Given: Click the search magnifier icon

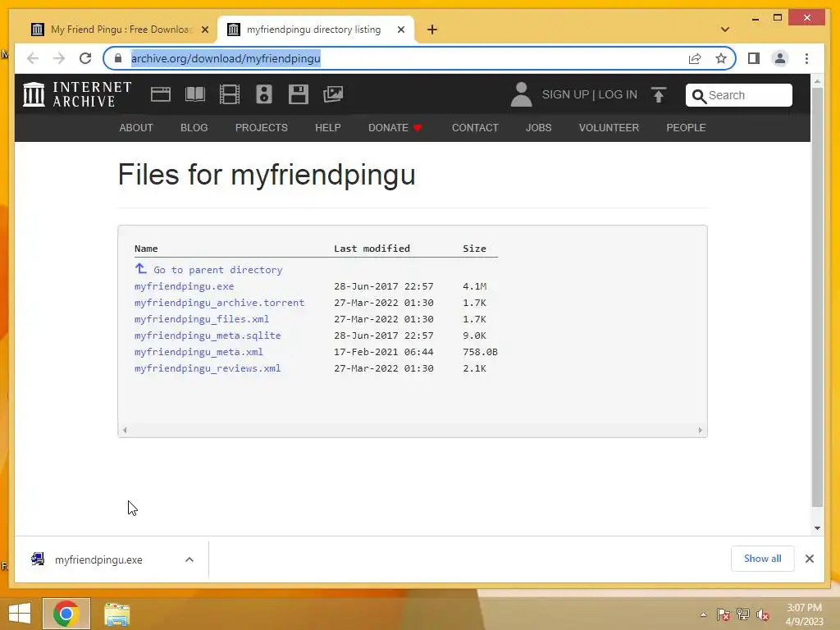Looking at the screenshot, I should click(699, 96).
